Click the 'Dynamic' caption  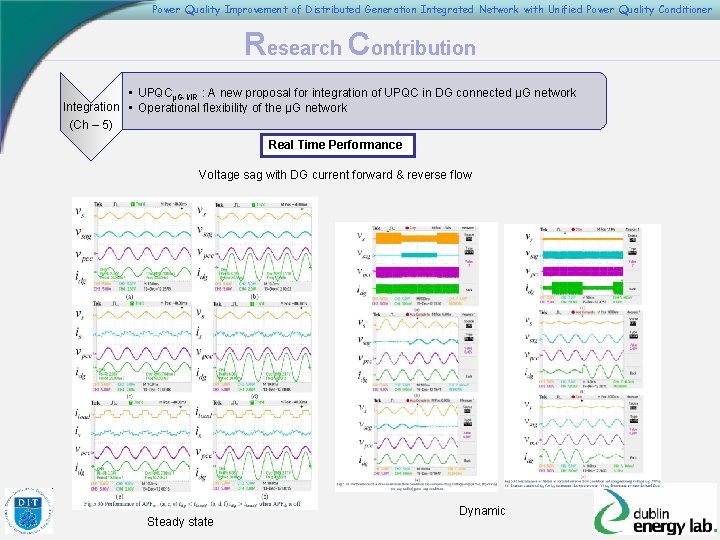(482, 511)
